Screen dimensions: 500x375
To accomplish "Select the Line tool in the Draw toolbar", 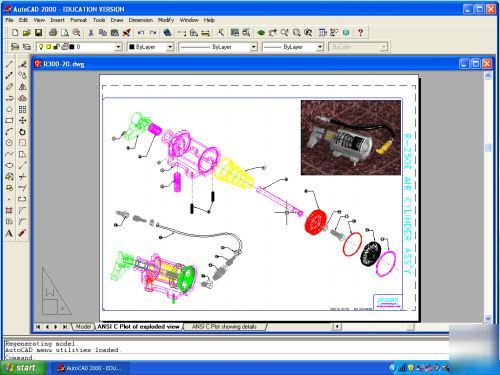I will (x=9, y=64).
